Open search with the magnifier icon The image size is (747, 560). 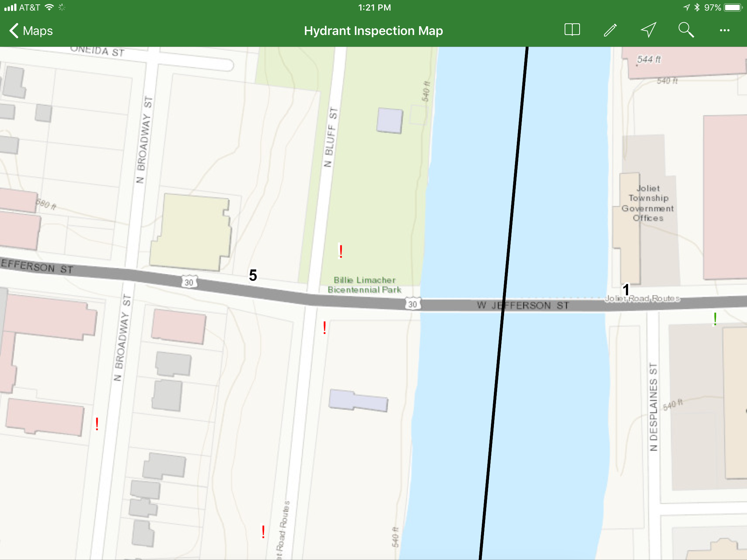(x=686, y=30)
